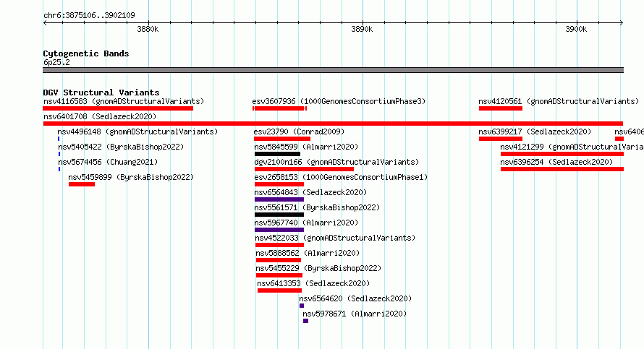644x349 pixels.
Task: Open nsv5978671 Almarri2020 label
Action: pyautogui.click(x=355, y=314)
